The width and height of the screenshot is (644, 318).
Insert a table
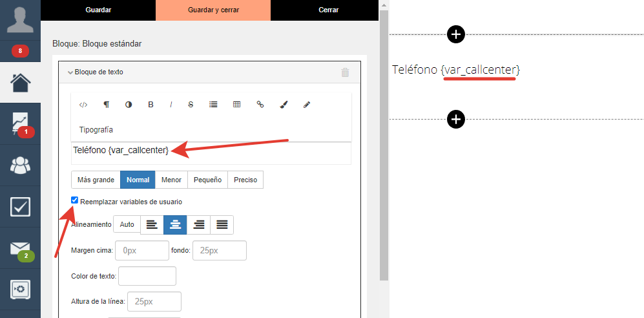pos(236,104)
